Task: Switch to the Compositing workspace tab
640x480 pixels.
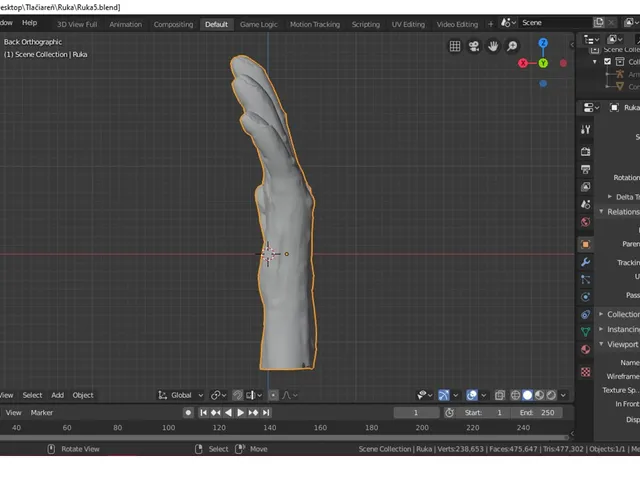Action: [173, 24]
